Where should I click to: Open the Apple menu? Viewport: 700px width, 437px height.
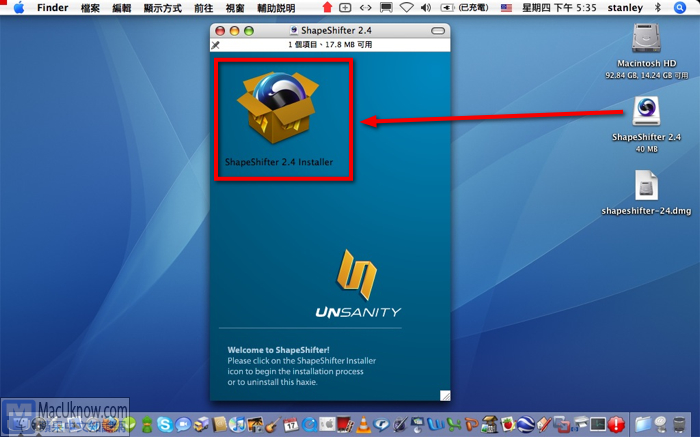(x=19, y=8)
